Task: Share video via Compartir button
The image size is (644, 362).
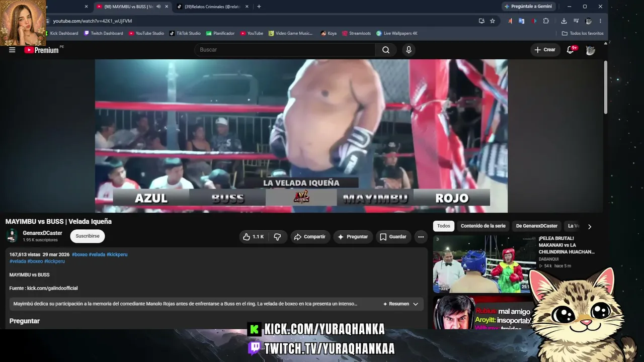Action: click(x=309, y=237)
